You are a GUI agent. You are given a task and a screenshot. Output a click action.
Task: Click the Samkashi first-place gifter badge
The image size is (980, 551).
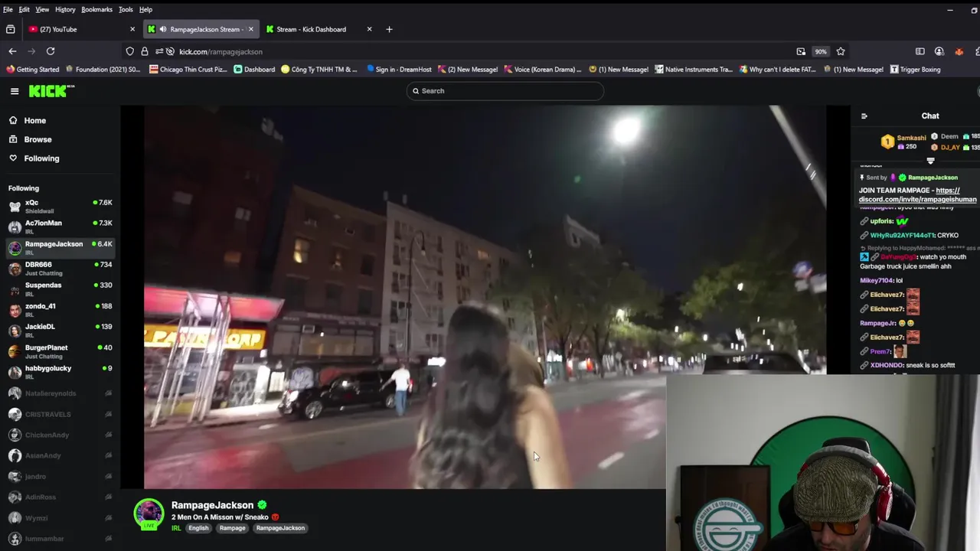[887, 142]
